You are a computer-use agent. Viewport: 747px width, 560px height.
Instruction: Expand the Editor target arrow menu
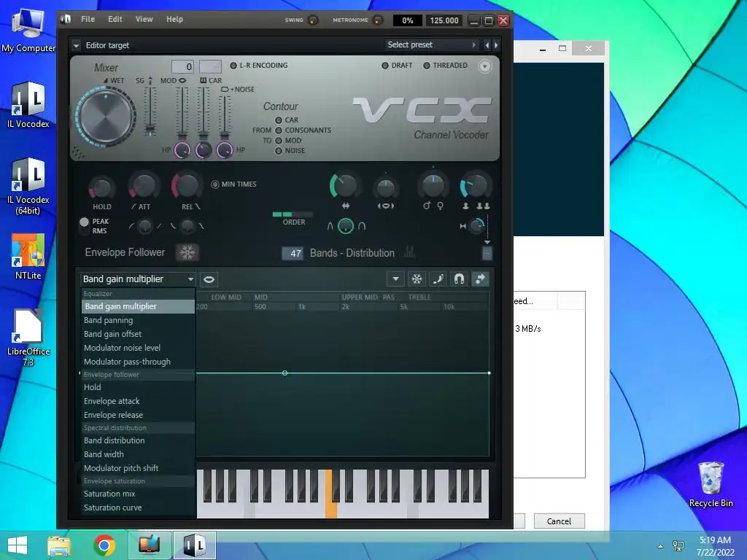(76, 45)
